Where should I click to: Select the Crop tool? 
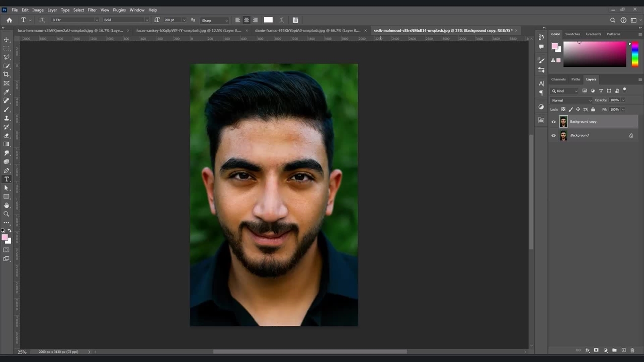coord(7,74)
